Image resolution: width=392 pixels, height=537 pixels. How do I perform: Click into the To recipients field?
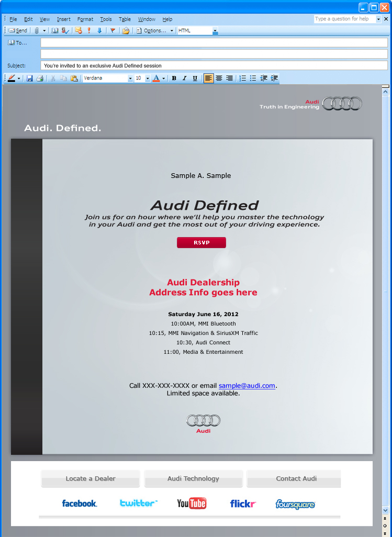click(x=214, y=42)
